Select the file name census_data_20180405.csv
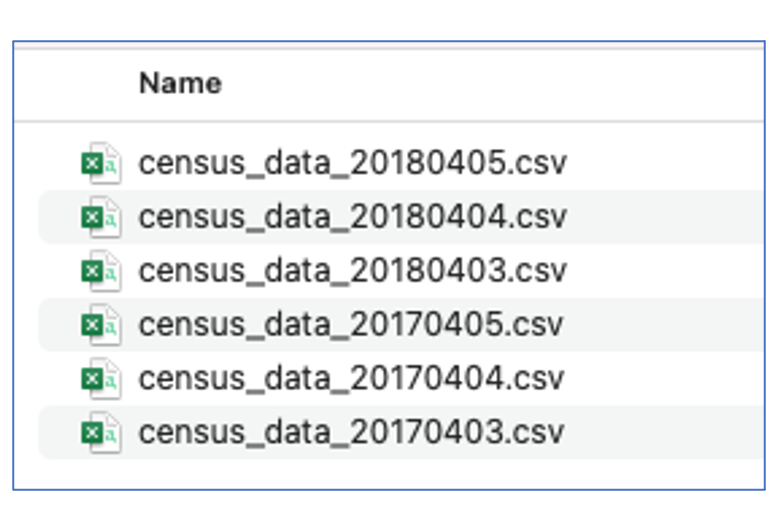The height and width of the screenshot is (510, 782). [x=352, y=163]
